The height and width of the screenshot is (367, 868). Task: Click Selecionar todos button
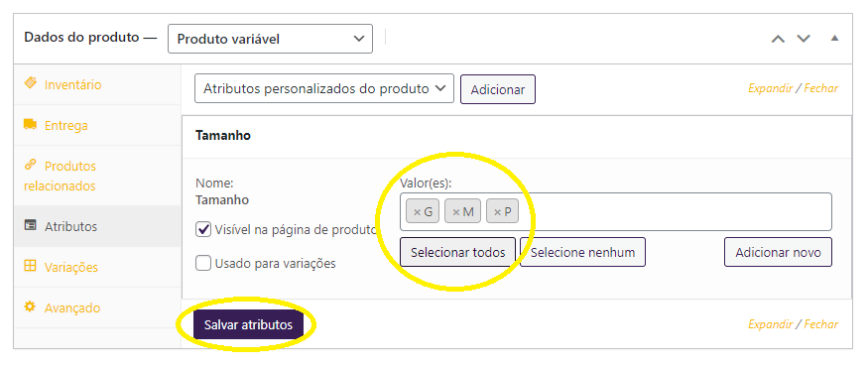point(457,252)
